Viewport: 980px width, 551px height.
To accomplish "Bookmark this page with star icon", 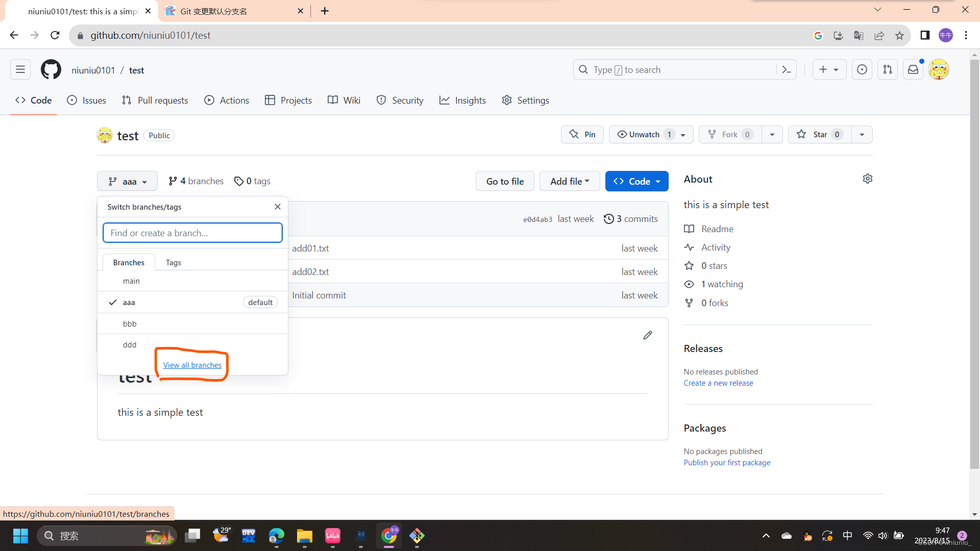I will tap(899, 35).
